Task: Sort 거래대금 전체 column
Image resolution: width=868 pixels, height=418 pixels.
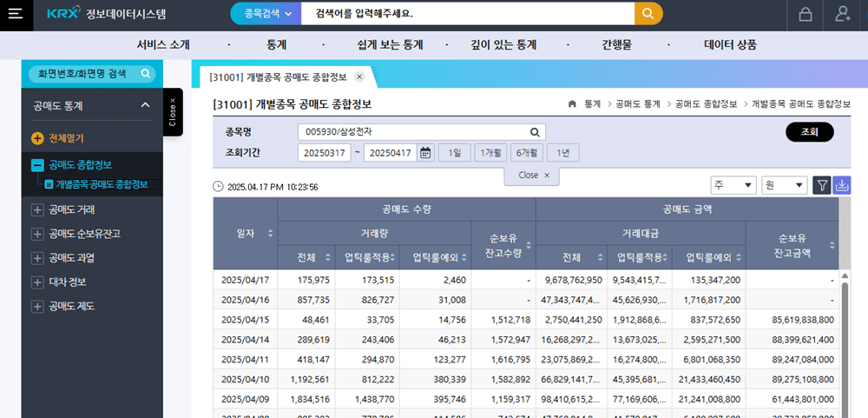Action: pyautogui.click(x=600, y=257)
